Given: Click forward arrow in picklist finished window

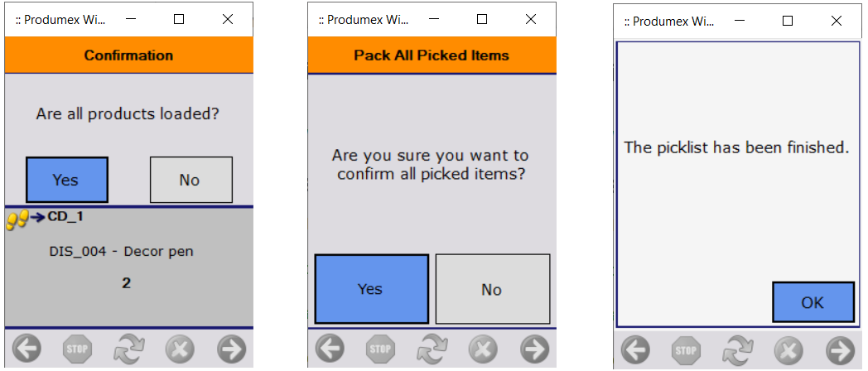Looking at the screenshot, I should click(x=841, y=349).
